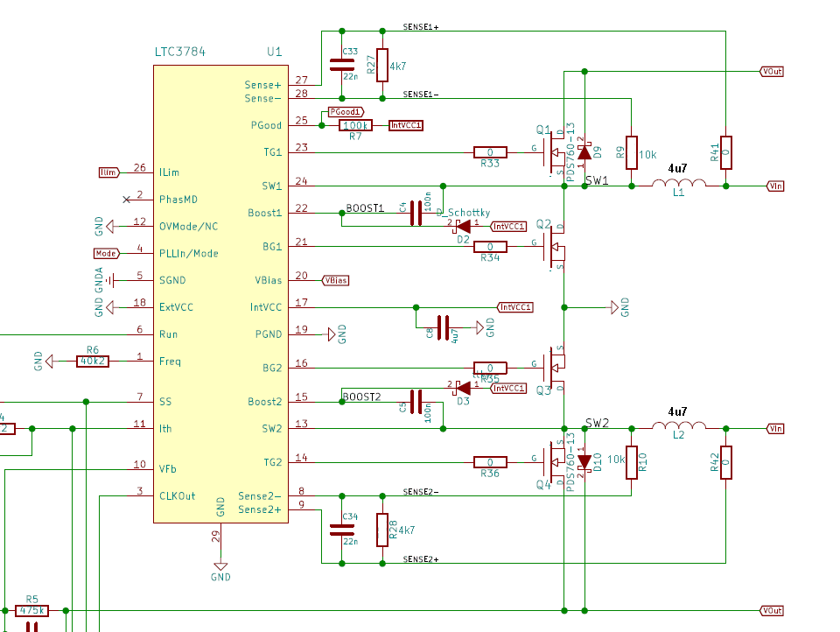Select resistor R6 40k2
The image size is (840, 632).
[x=93, y=362]
